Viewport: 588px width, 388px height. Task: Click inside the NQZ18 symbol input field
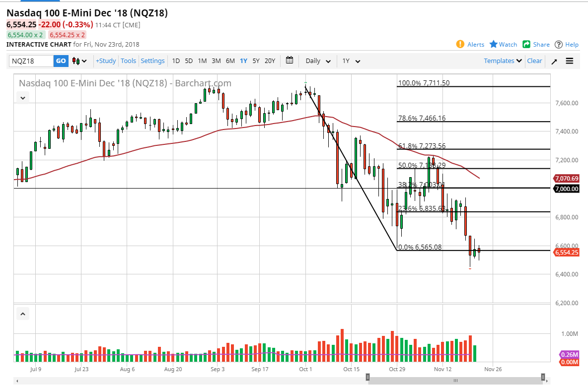pyautogui.click(x=31, y=61)
